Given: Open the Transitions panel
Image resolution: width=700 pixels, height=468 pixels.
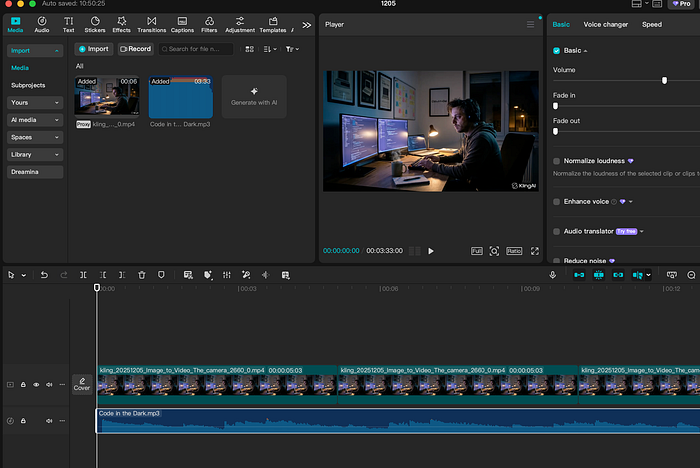Looking at the screenshot, I should (x=151, y=23).
